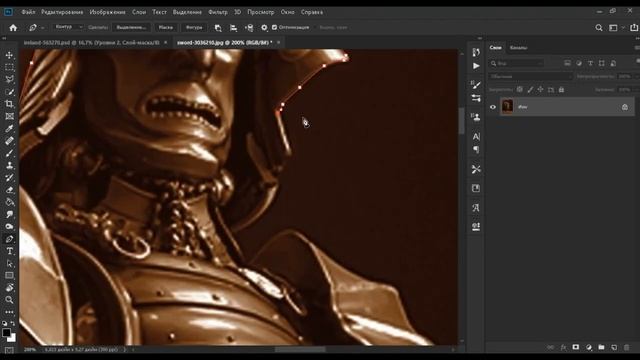Toggle the Оптимизация checkbox
Screen dimensions: 640x360
[274, 27]
